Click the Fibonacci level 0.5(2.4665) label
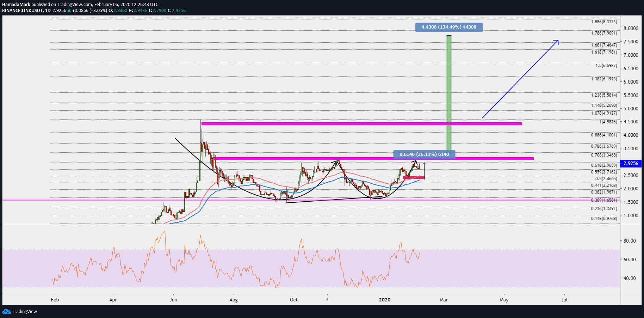 [606, 179]
